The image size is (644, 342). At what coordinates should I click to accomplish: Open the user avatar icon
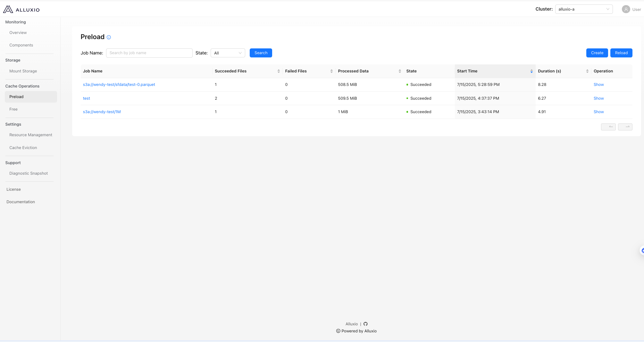[626, 9]
